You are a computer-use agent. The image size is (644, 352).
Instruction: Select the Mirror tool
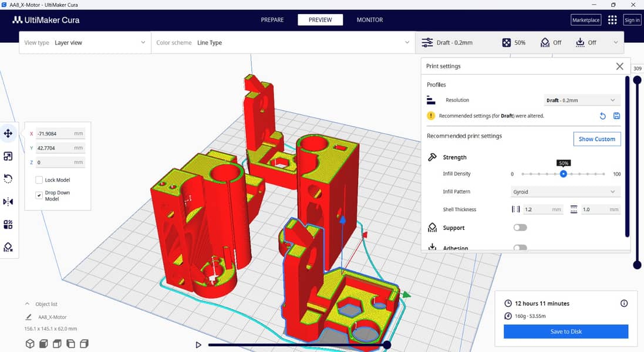(8, 201)
